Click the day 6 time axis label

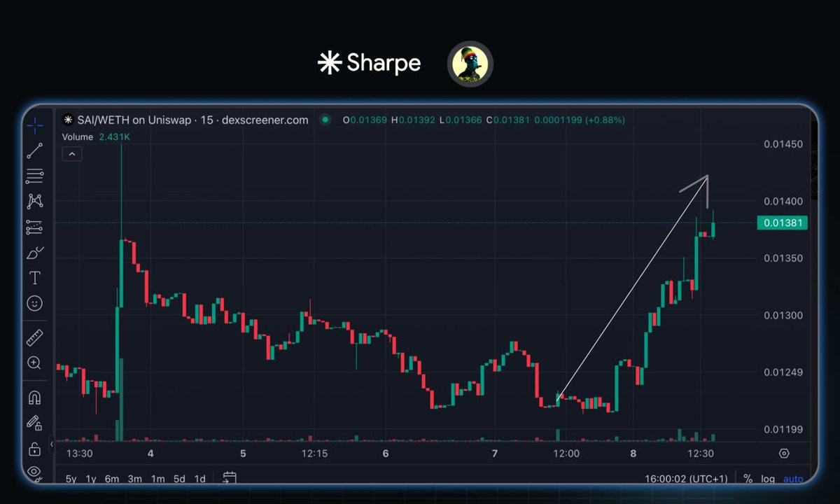pyautogui.click(x=386, y=454)
